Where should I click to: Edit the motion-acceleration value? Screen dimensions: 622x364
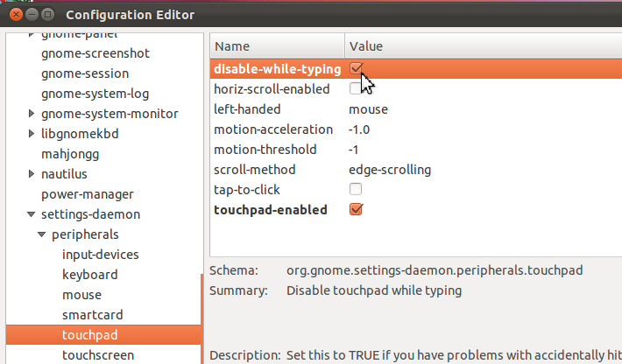click(359, 129)
